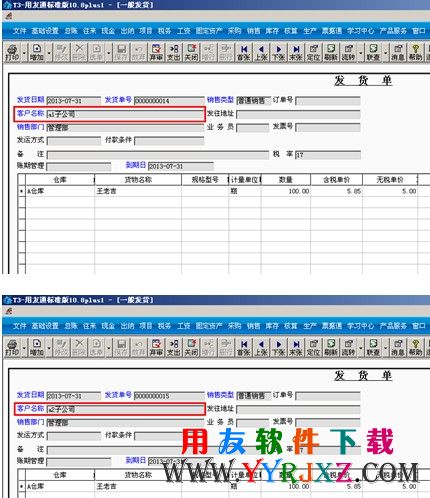Go to 上张 previous record in invoice 0000000014 window
This screenshot has height=498, width=430.
point(261,52)
